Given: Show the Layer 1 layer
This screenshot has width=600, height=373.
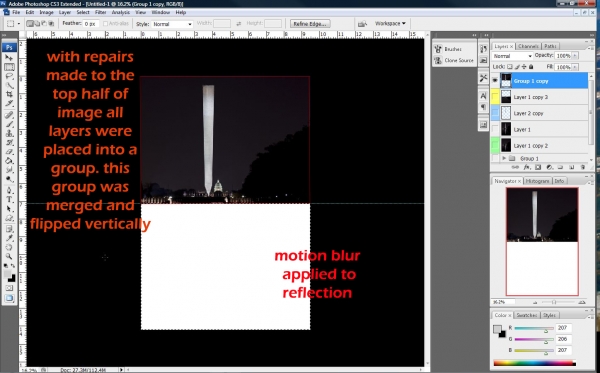Looking at the screenshot, I should point(495,129).
